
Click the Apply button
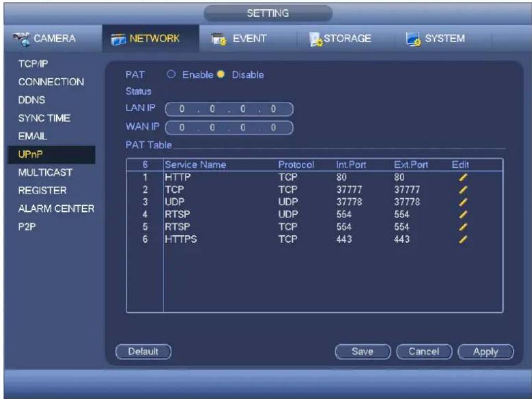(x=486, y=352)
